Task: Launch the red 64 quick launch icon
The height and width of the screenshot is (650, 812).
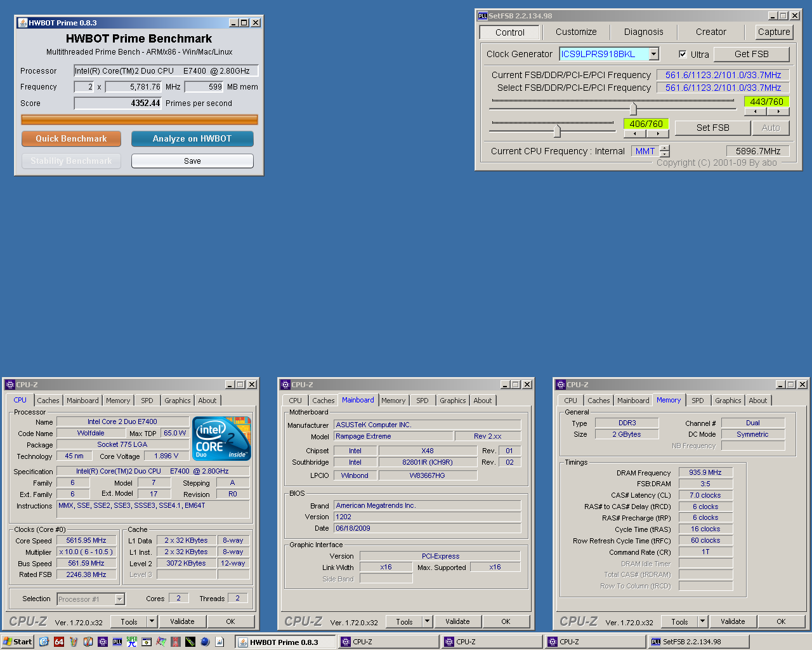Action: coord(59,642)
